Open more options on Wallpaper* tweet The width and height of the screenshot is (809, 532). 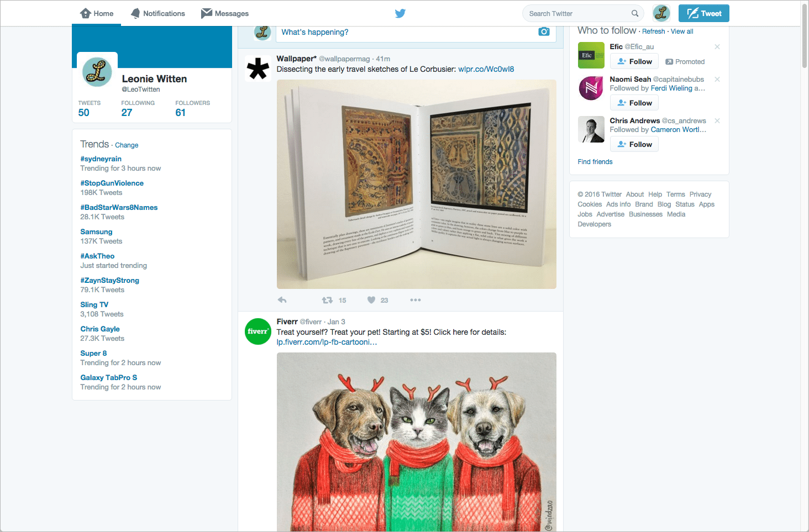(x=416, y=300)
